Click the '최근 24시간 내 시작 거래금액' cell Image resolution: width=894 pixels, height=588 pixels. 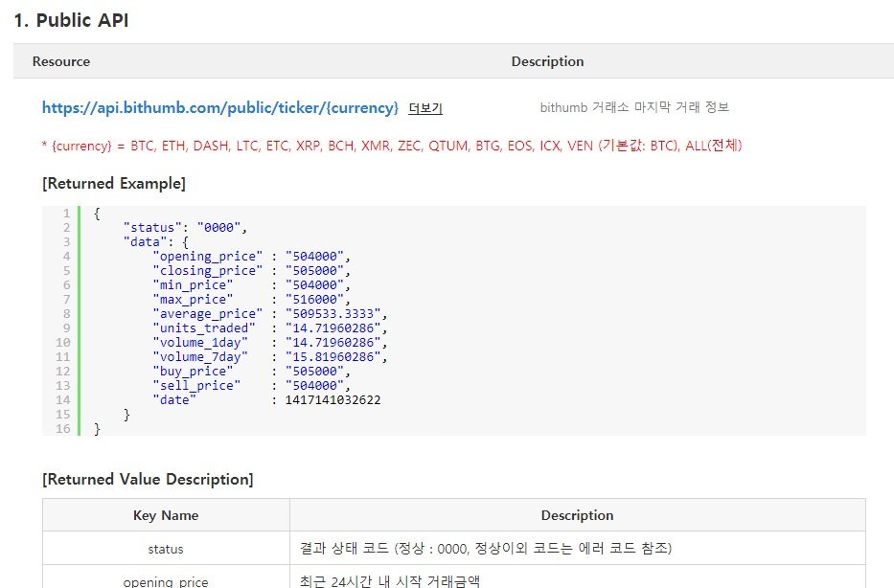pyautogui.click(x=578, y=578)
